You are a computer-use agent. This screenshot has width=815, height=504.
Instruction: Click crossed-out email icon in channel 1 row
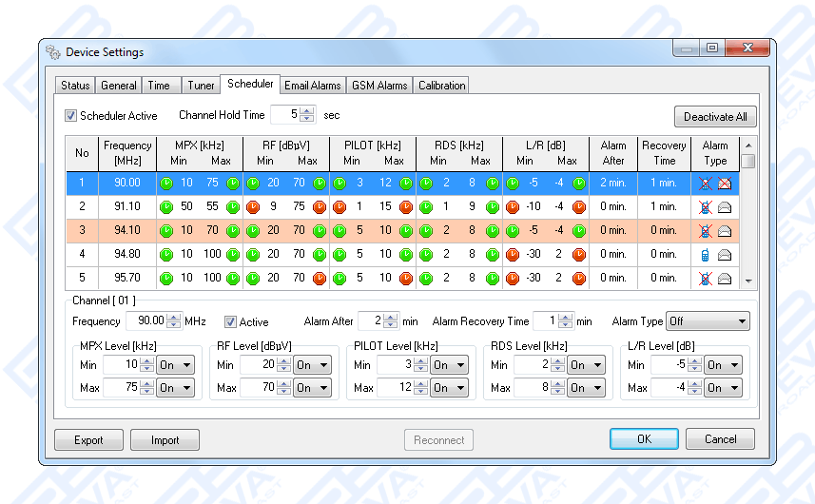click(725, 182)
